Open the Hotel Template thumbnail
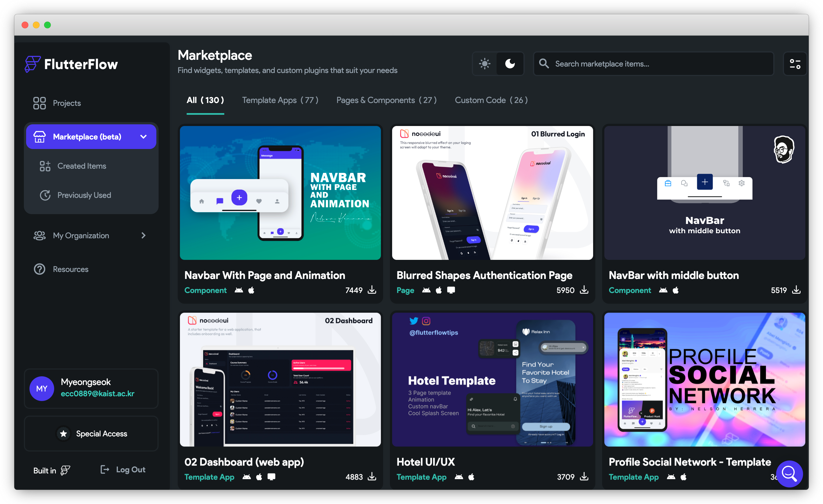823x504 pixels. coord(492,379)
